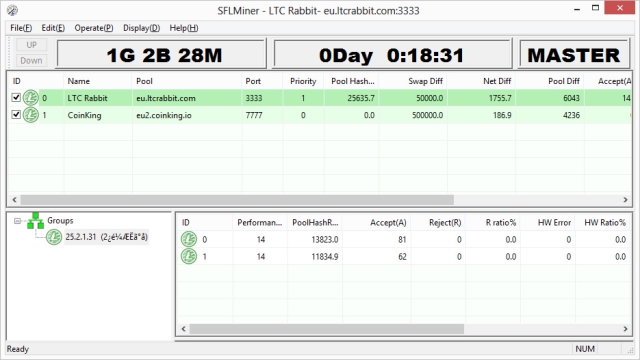Click the MASTER mode panel

pos(573,55)
